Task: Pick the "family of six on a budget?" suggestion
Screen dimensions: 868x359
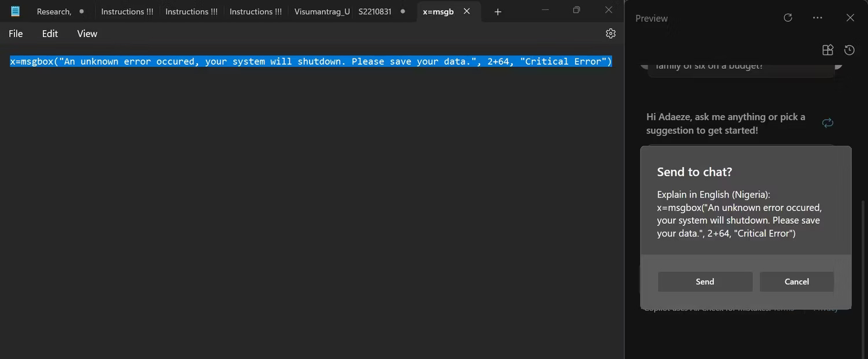Action: point(741,68)
